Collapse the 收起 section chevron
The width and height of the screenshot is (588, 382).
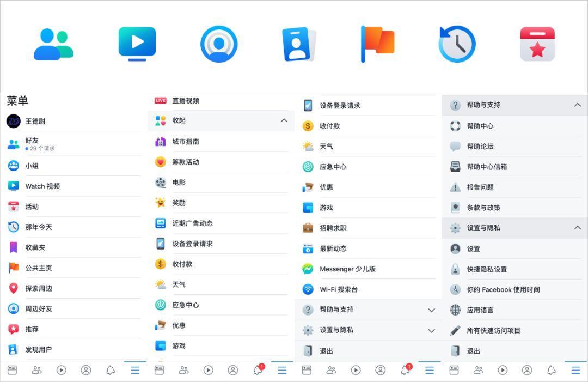(284, 120)
